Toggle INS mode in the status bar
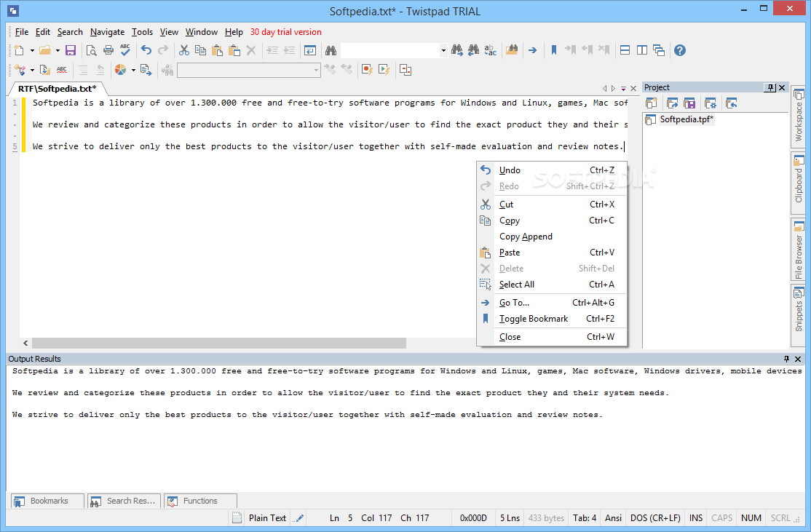Viewport: 811px width, 532px height. [696, 517]
